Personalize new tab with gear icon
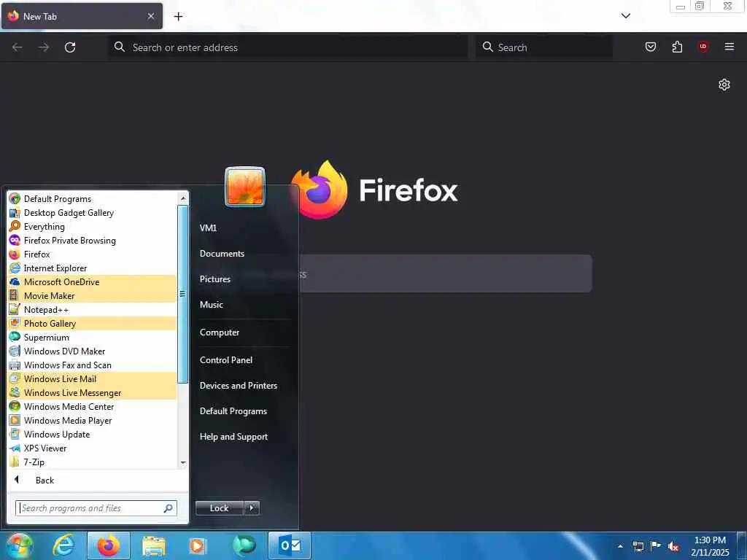Image resolution: width=747 pixels, height=560 pixels. pyautogui.click(x=724, y=85)
